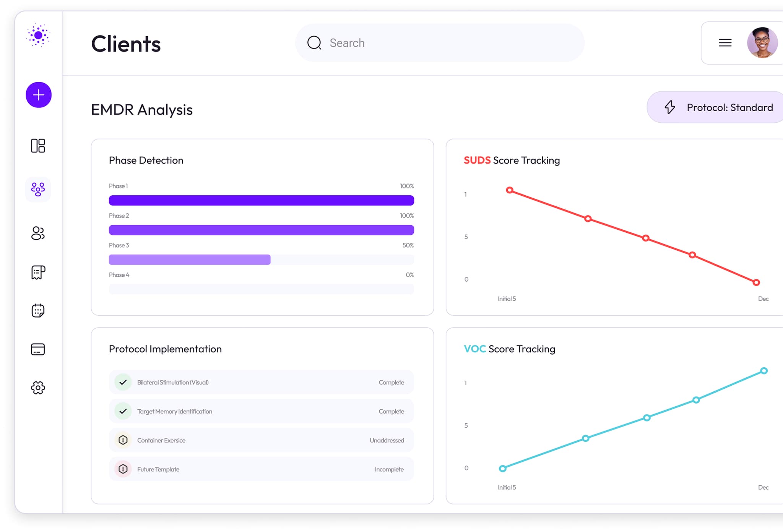783x532 pixels.
Task: Open the invoices/receipts section
Action: pos(38,272)
